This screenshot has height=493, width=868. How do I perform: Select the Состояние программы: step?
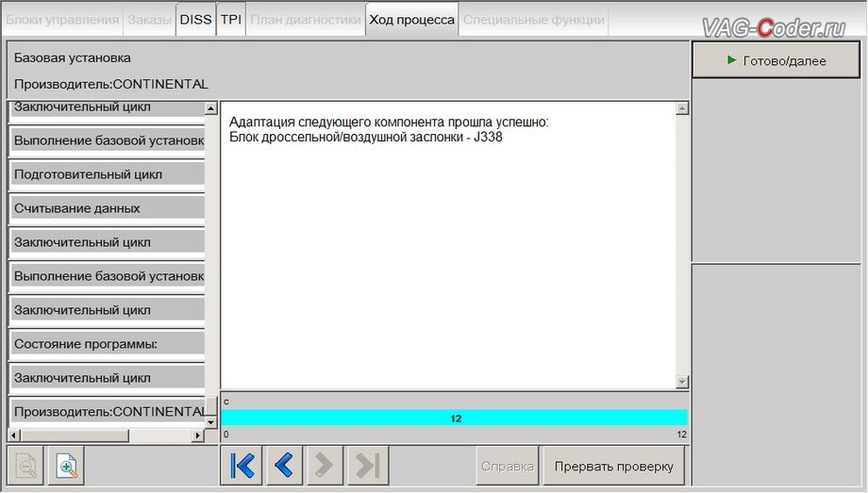pos(108,344)
